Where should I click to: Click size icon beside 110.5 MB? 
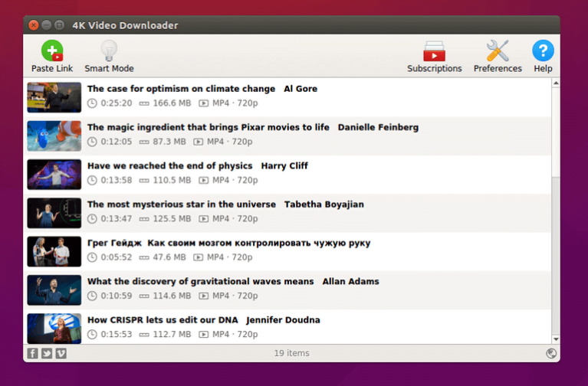[144, 181]
